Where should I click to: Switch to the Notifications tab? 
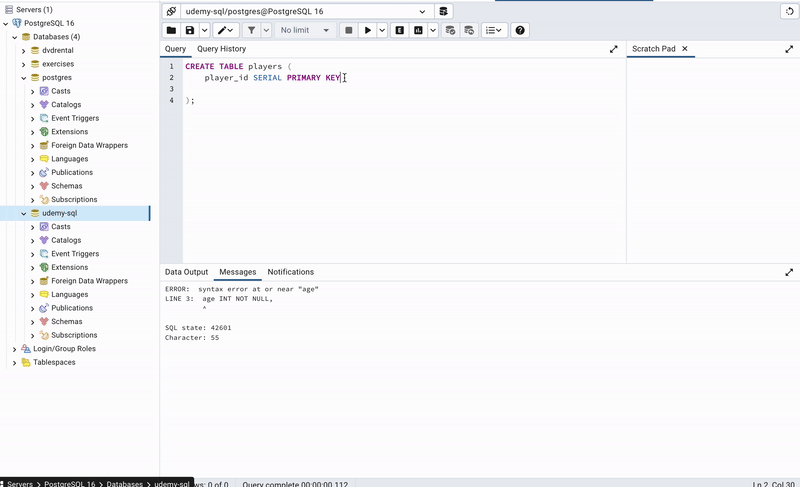click(290, 272)
